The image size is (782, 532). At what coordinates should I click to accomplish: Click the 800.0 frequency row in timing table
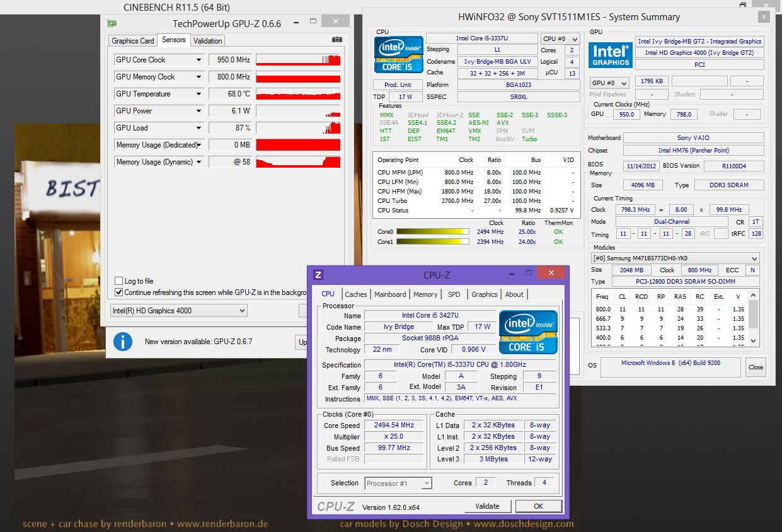(671, 309)
